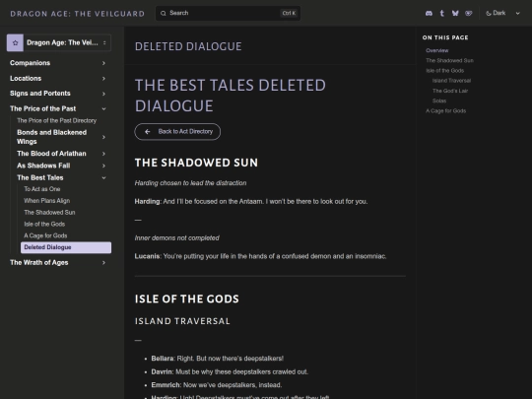
Task: Open the Discord link icon
Action: click(x=429, y=13)
